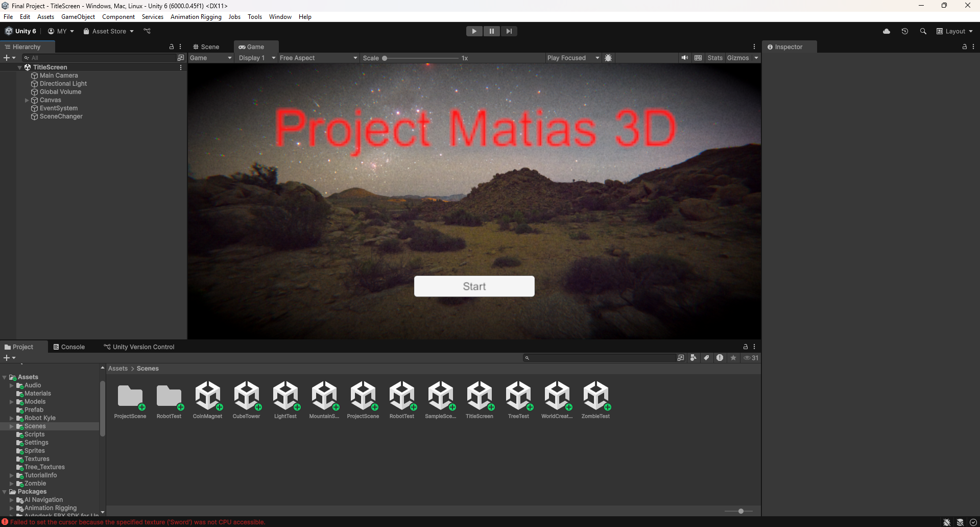This screenshot has height=527, width=980.
Task: Open the Inspector panel options menu
Action: (x=973, y=47)
